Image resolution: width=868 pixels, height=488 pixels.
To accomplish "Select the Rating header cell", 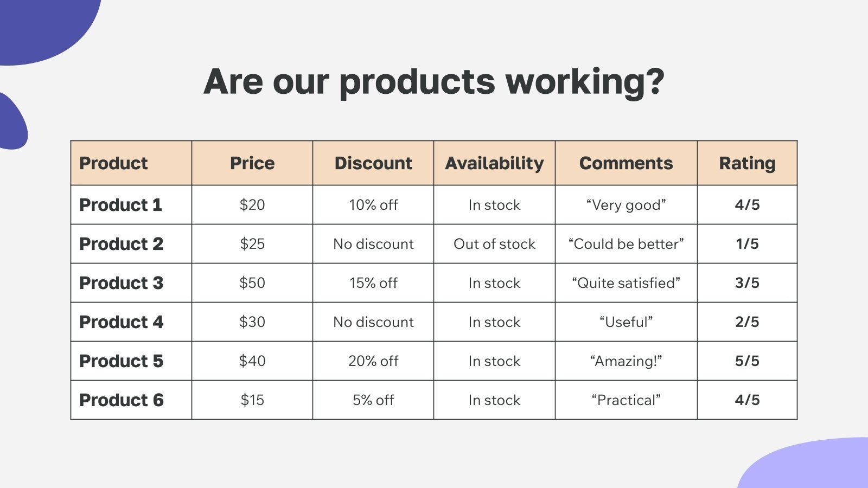I will click(747, 163).
